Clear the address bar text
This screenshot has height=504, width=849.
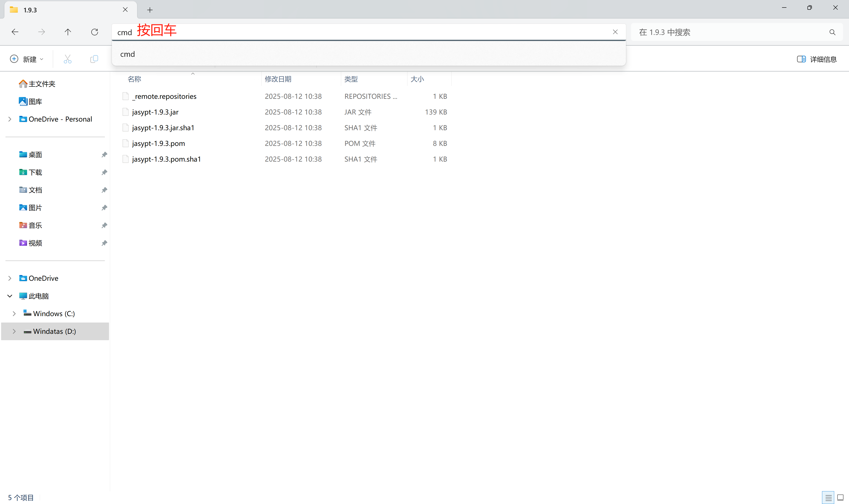(x=615, y=32)
